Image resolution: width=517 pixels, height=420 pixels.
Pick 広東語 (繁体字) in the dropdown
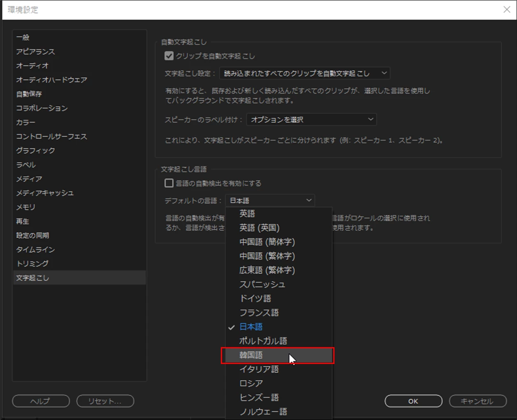click(x=279, y=270)
